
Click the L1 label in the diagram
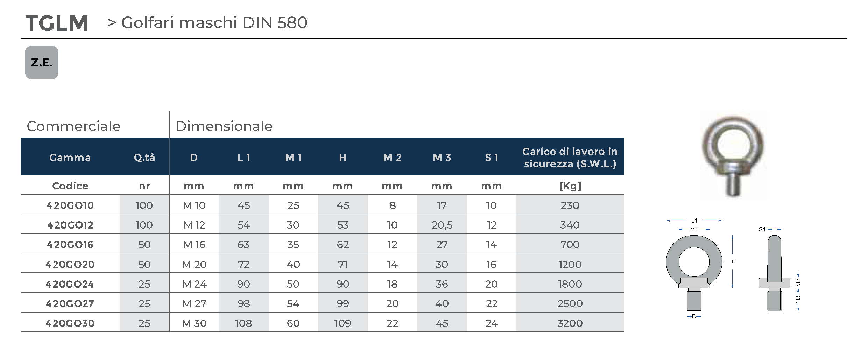(x=694, y=220)
